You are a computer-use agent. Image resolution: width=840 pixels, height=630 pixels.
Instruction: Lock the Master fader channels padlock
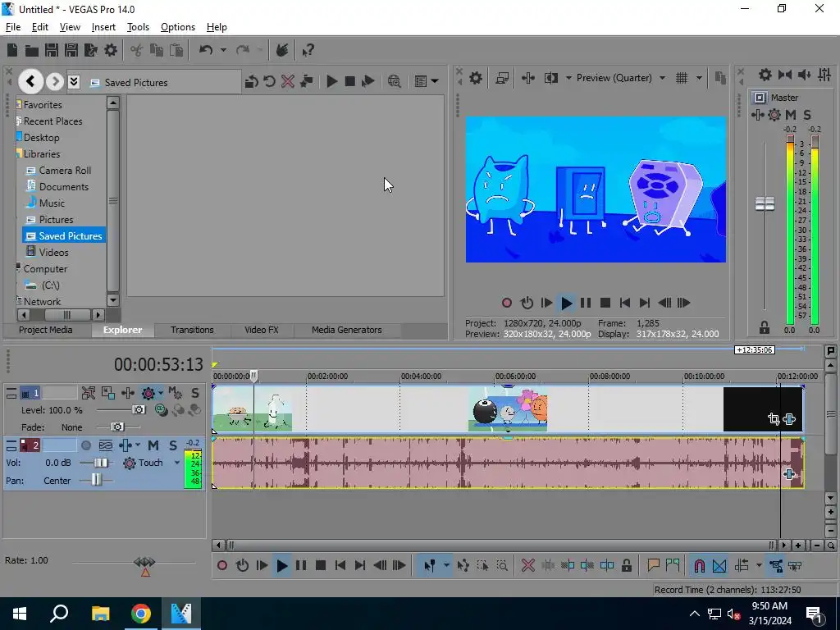tap(765, 326)
